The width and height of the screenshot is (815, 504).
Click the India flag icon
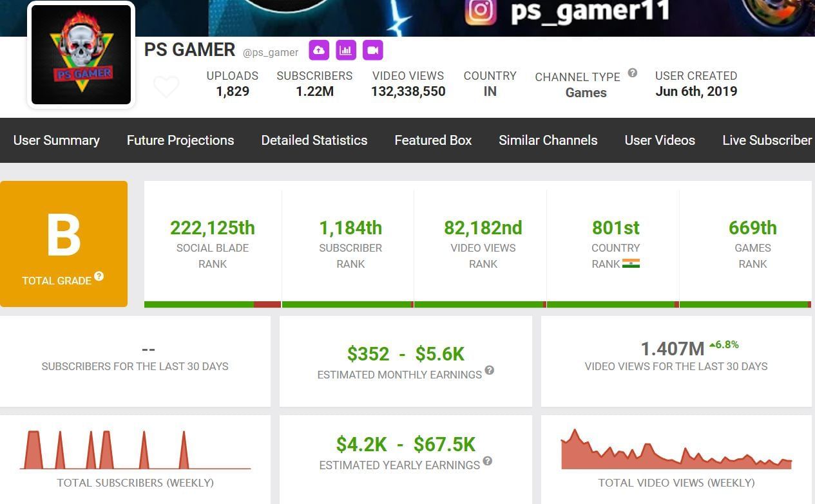coord(631,263)
